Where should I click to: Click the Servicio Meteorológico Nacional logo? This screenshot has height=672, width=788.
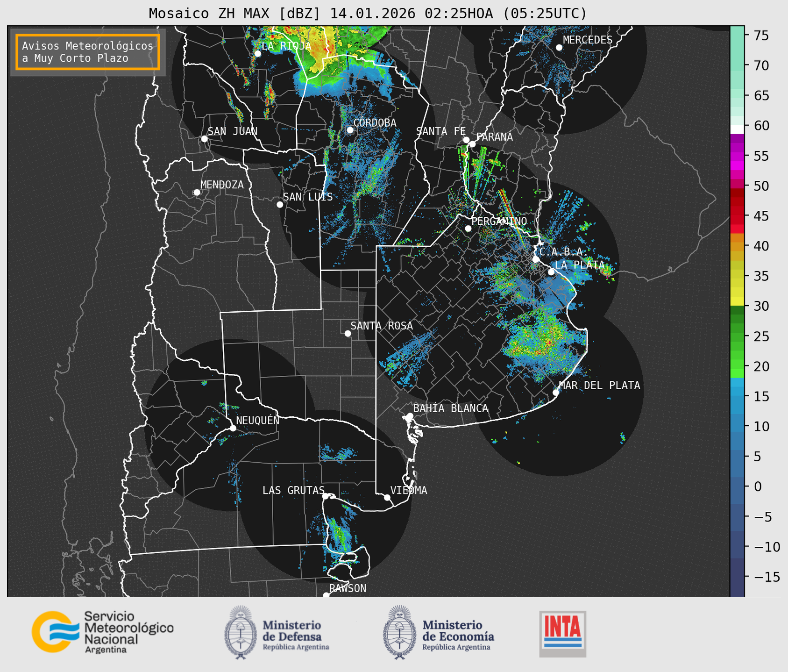coord(102,632)
